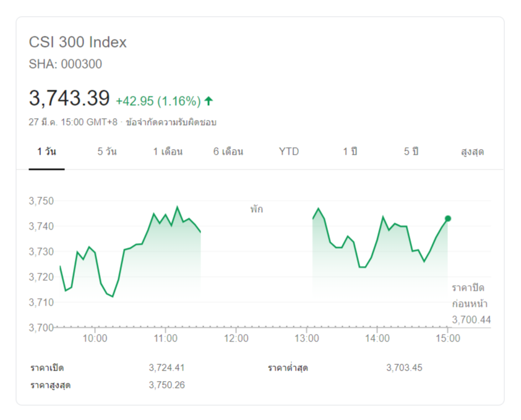Image resolution: width=521 pixels, height=420 pixels.
Task: Click the SHA: 000300 ticker text
Action: [x=66, y=64]
